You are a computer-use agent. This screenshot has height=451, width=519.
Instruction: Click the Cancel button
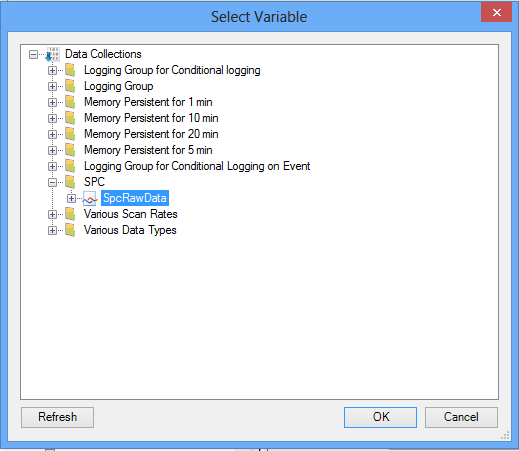coord(461,417)
